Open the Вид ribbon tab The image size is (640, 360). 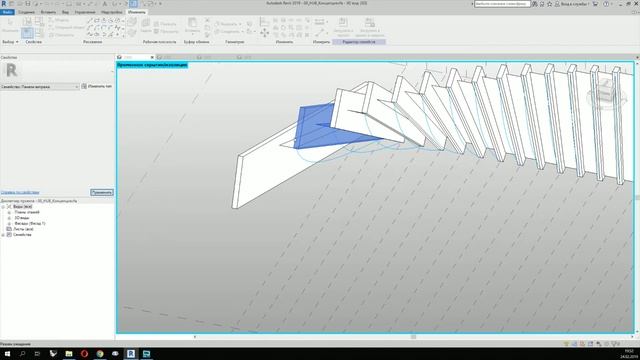[65, 12]
